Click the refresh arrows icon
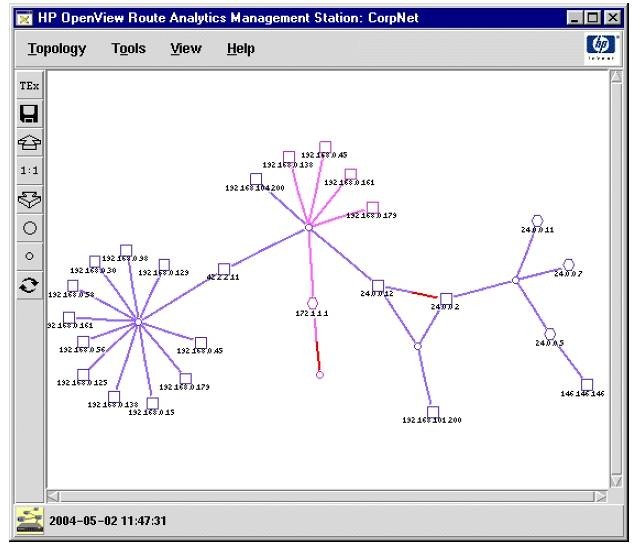 pos(29,285)
